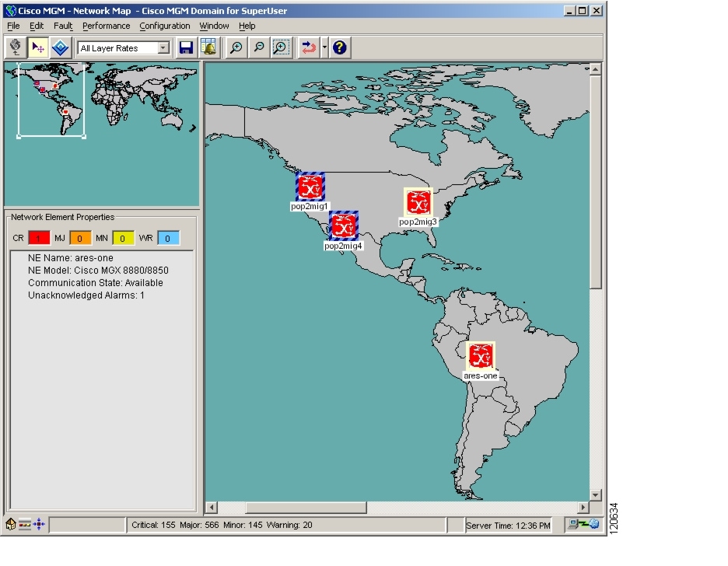
Task: Click the map vertical scrollbar down arrow
Action: 596,495
